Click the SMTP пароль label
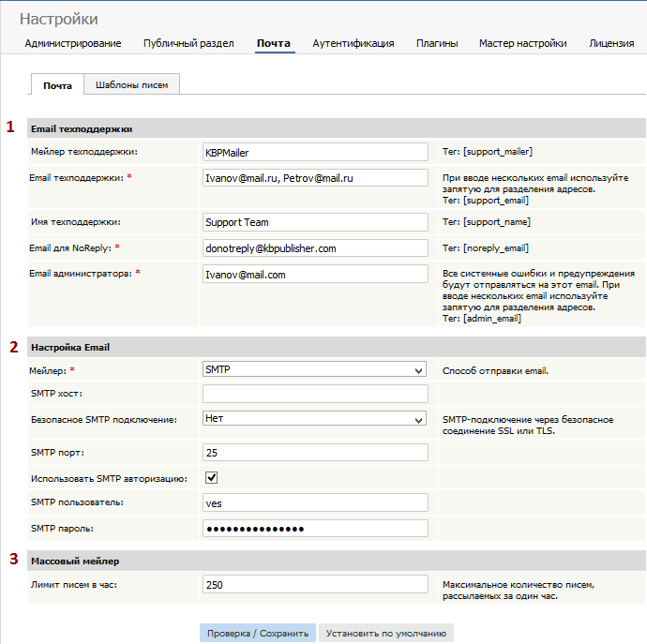The height and width of the screenshot is (644, 647). click(x=62, y=529)
